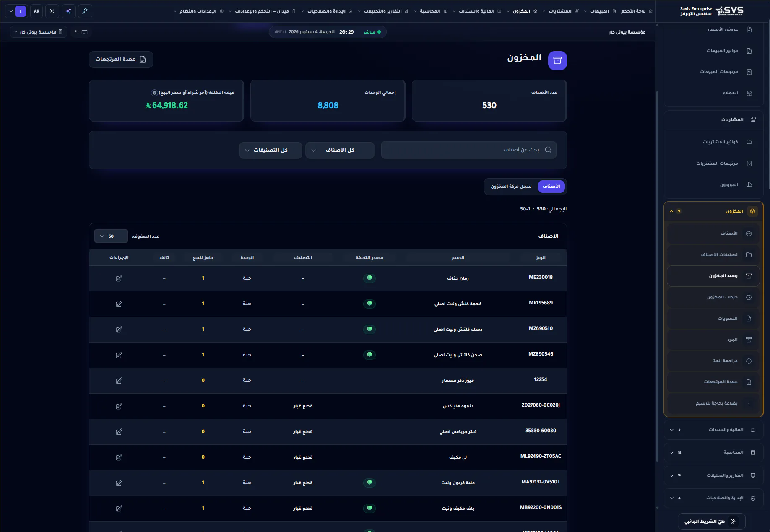Switch to سجل حركة المخزون tab

click(x=511, y=187)
